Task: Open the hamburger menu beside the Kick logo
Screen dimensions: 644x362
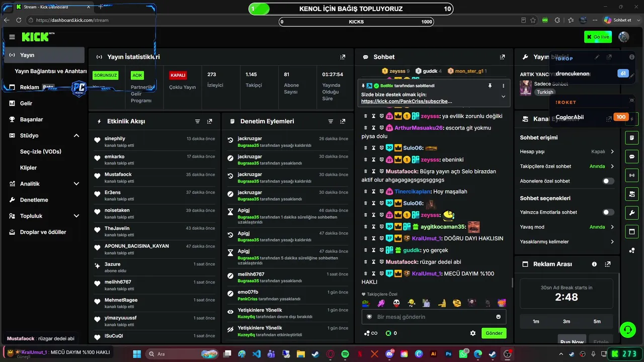Action: (12, 37)
